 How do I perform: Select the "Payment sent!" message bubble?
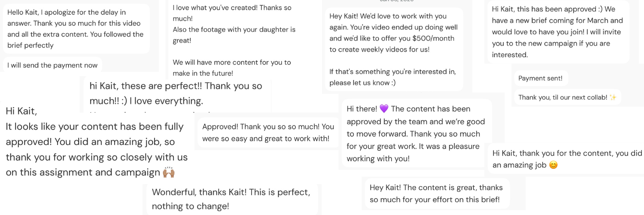click(x=540, y=78)
